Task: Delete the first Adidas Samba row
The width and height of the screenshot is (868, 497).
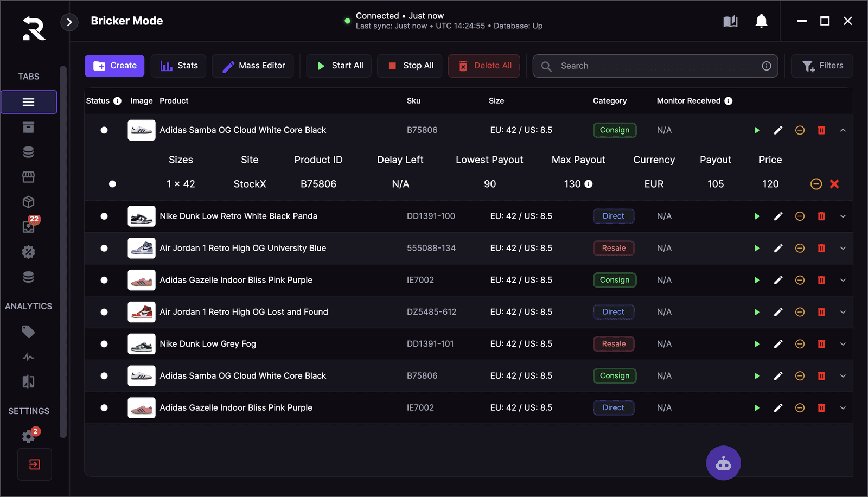Action: click(821, 130)
